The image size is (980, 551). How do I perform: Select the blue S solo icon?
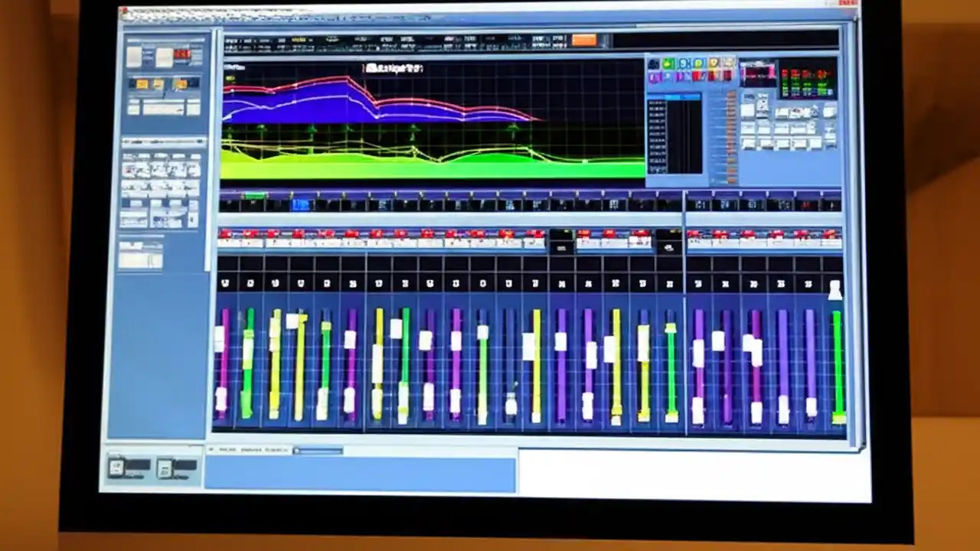pos(684,62)
